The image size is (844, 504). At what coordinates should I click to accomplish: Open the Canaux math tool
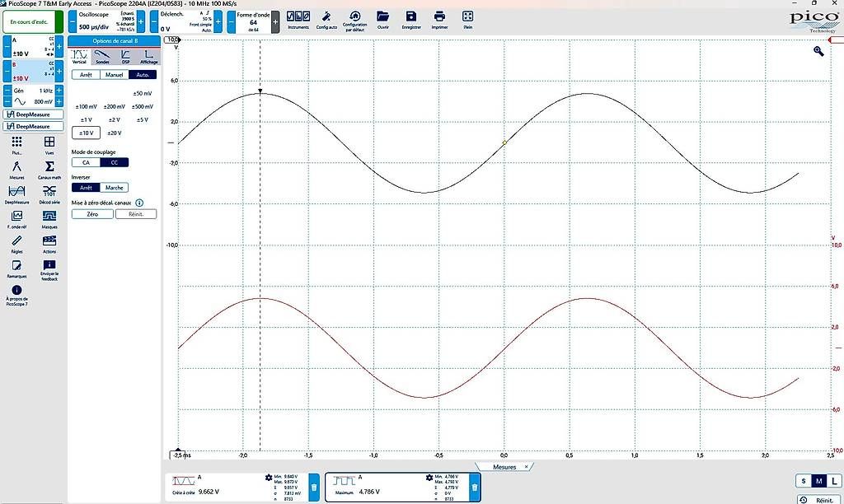49,170
